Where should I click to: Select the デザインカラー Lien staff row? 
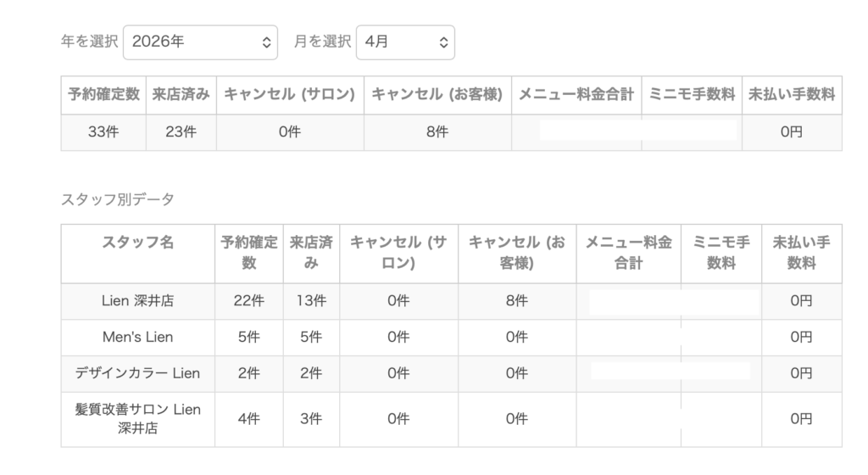[138, 373]
